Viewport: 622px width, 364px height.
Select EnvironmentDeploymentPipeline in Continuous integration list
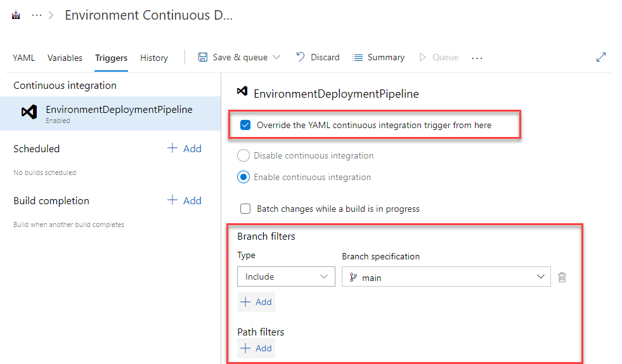tap(110, 114)
